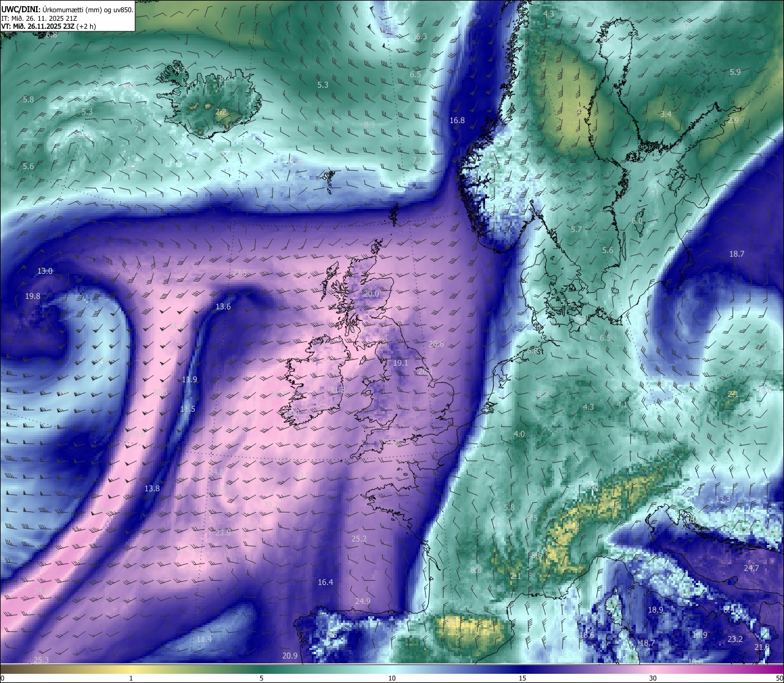
Task: Click the 25.3 value on the map
Action: coord(41,660)
